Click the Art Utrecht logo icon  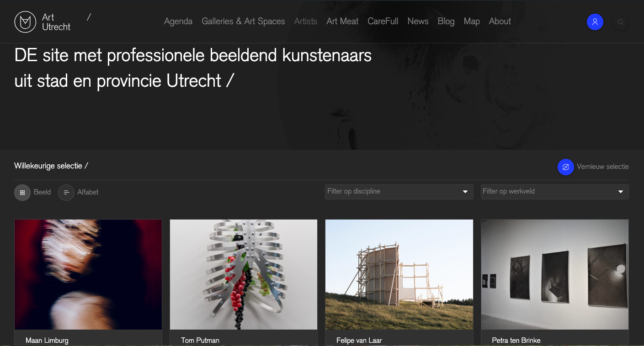click(x=25, y=22)
